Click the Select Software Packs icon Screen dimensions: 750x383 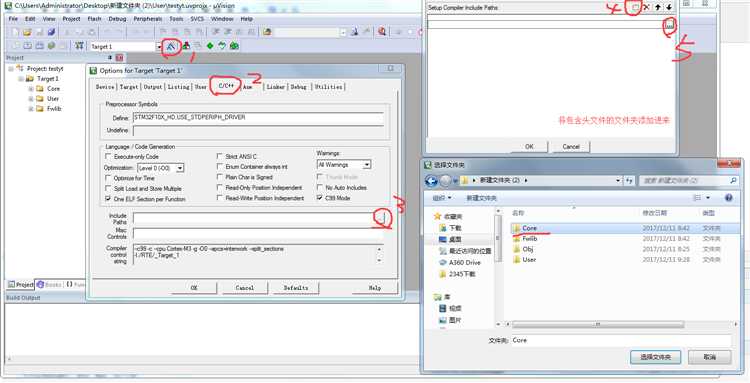pyautogui.click(x=222, y=46)
